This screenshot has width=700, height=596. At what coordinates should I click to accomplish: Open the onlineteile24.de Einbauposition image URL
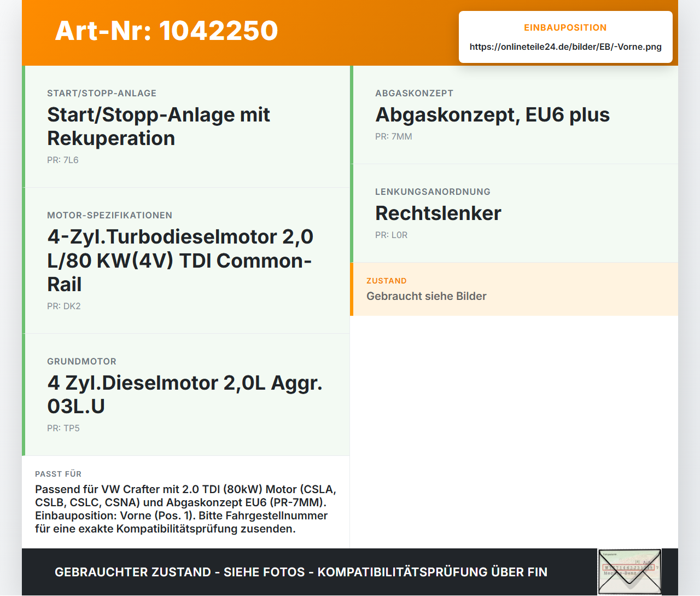[x=565, y=47]
